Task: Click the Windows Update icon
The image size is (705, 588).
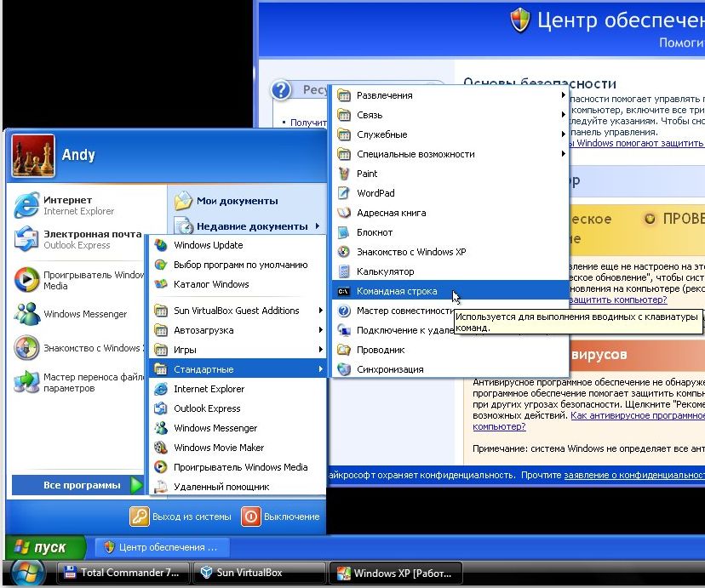Action: [161, 245]
